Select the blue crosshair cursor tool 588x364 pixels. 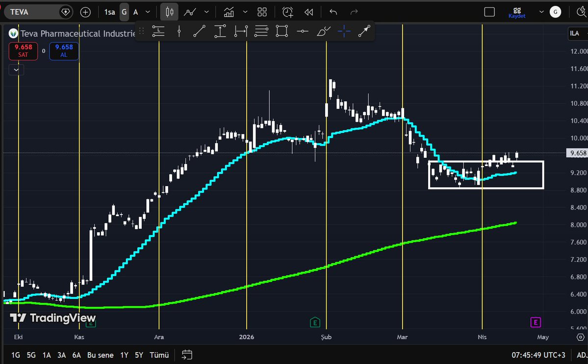point(344,31)
